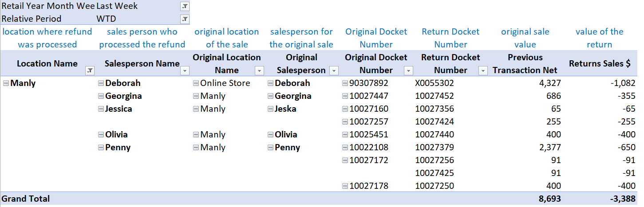Collapse the Penny salesperson row
The width and height of the screenshot is (644, 207).
pyautogui.click(x=101, y=148)
